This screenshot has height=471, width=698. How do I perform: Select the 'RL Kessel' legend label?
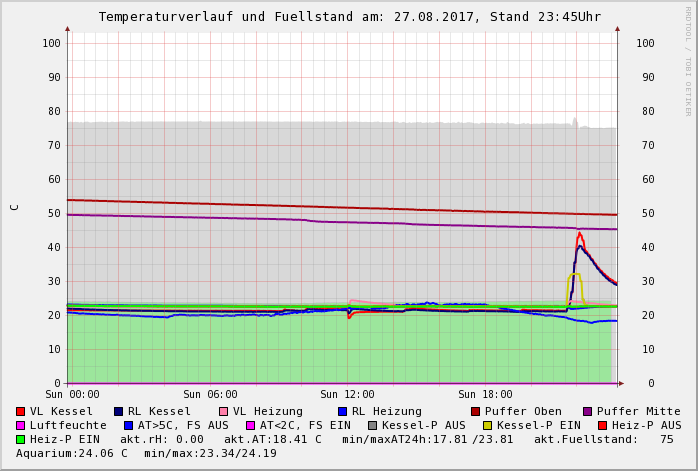click(x=159, y=411)
